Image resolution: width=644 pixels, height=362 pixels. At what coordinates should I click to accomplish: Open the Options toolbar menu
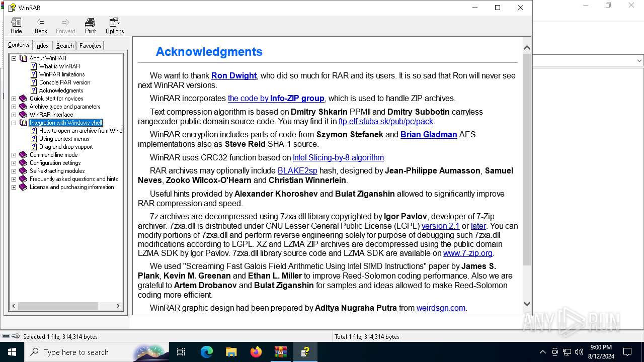click(115, 26)
